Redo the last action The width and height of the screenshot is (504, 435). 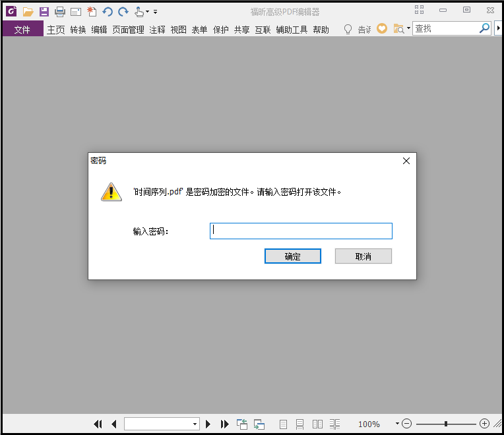123,12
